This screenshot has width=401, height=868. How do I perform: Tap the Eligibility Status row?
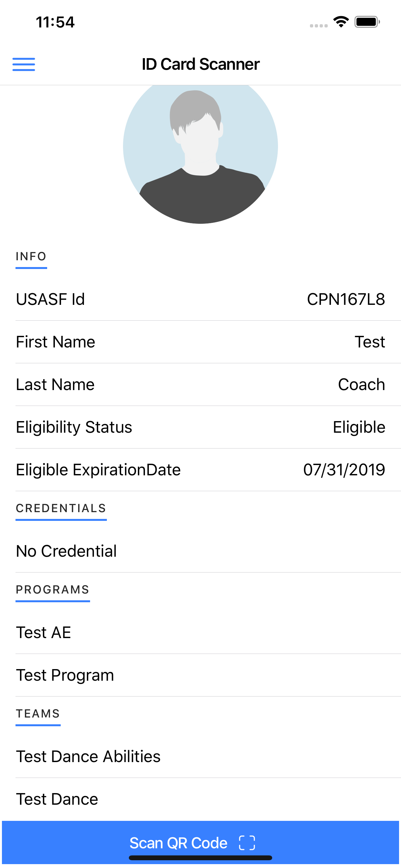point(200,427)
